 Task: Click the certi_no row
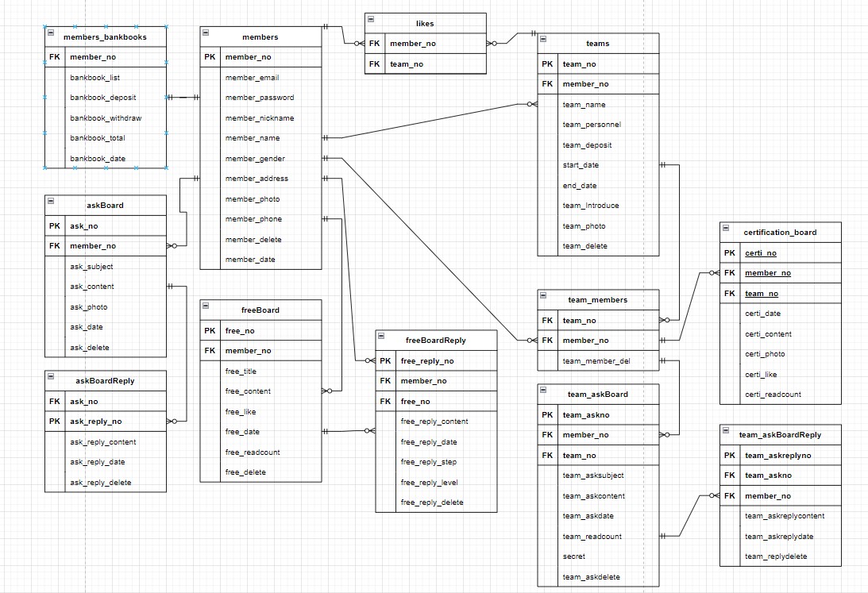(781, 252)
